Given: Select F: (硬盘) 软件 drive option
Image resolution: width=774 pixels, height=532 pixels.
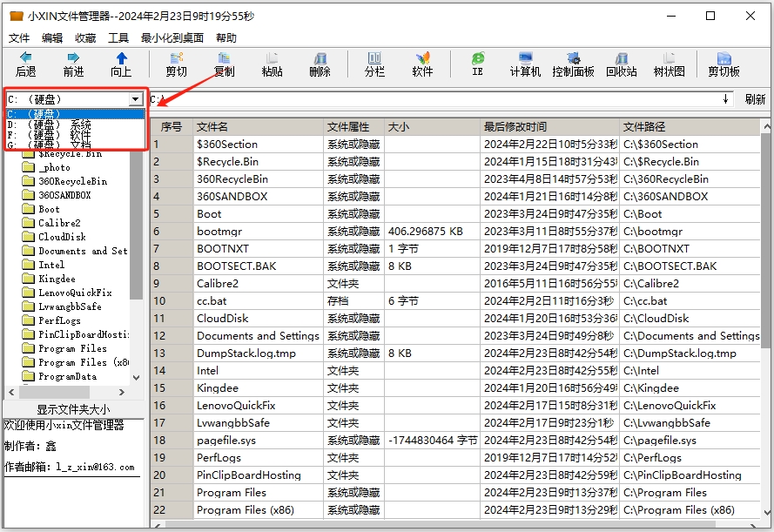Looking at the screenshot, I should (76, 135).
